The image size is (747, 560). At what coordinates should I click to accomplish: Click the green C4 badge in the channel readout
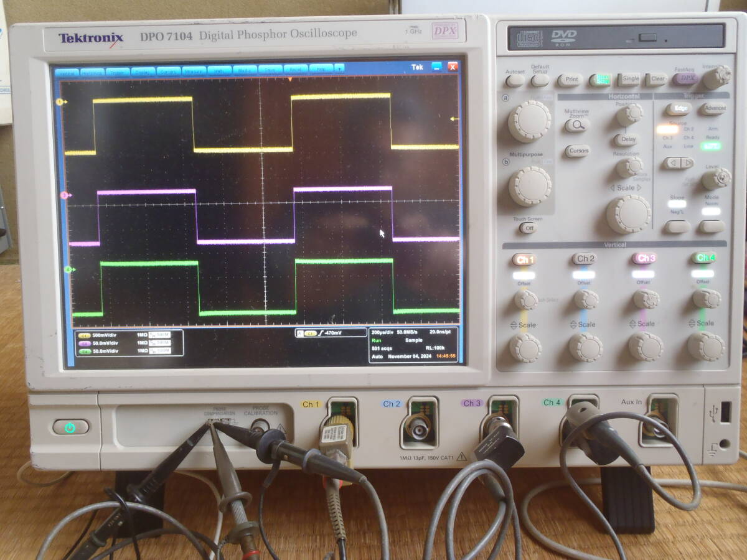pyautogui.click(x=84, y=351)
